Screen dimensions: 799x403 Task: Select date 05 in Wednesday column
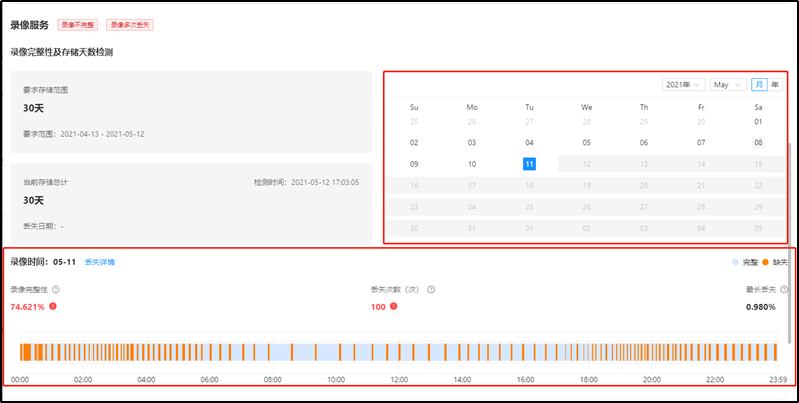[586, 143]
